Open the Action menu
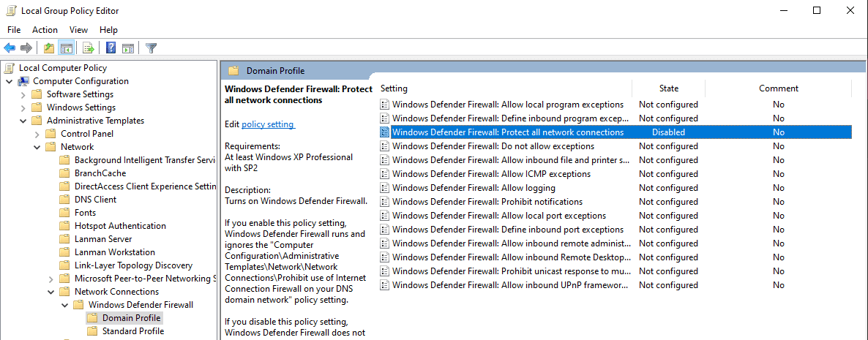The height and width of the screenshot is (340, 868). coord(45,30)
